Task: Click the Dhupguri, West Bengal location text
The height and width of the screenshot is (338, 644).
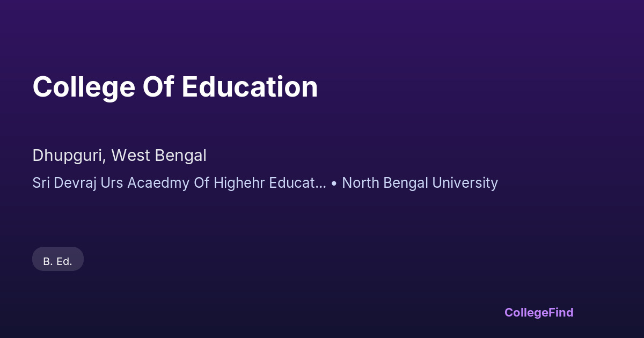Action: click(x=119, y=156)
